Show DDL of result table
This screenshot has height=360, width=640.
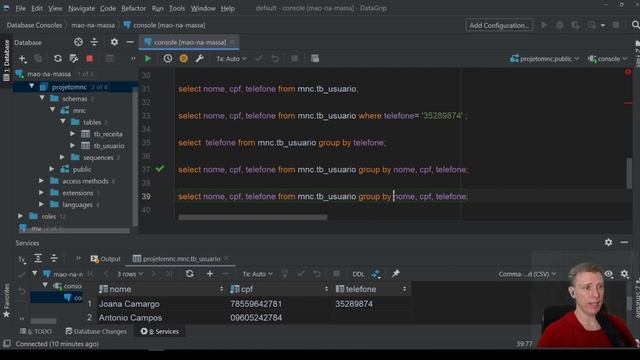coord(358,274)
